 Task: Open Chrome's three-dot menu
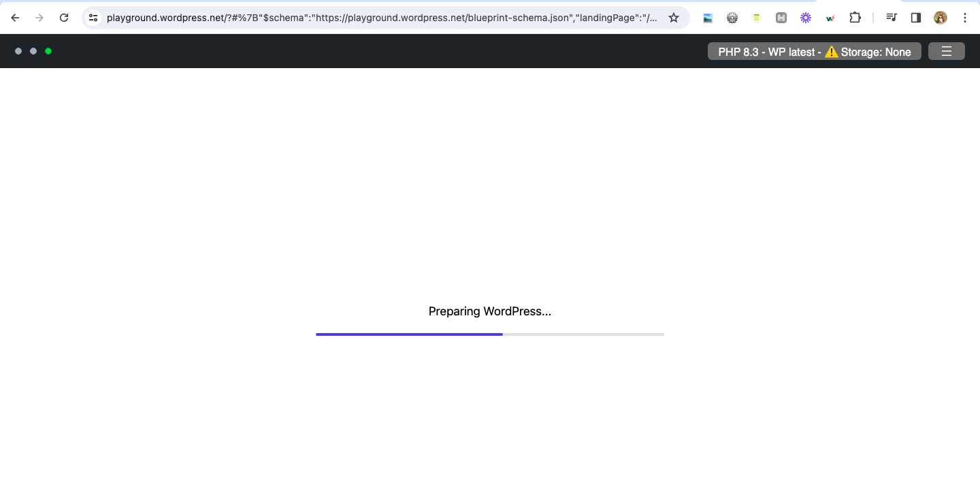(x=965, y=18)
